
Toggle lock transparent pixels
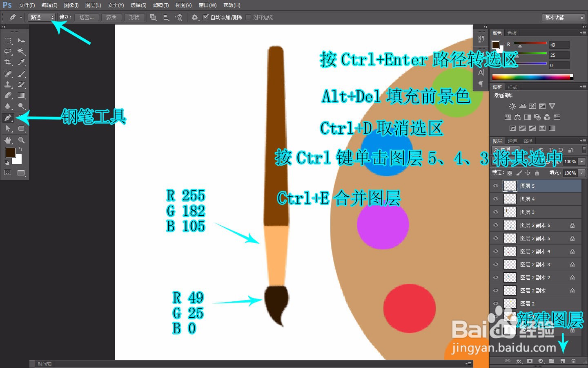coord(510,173)
